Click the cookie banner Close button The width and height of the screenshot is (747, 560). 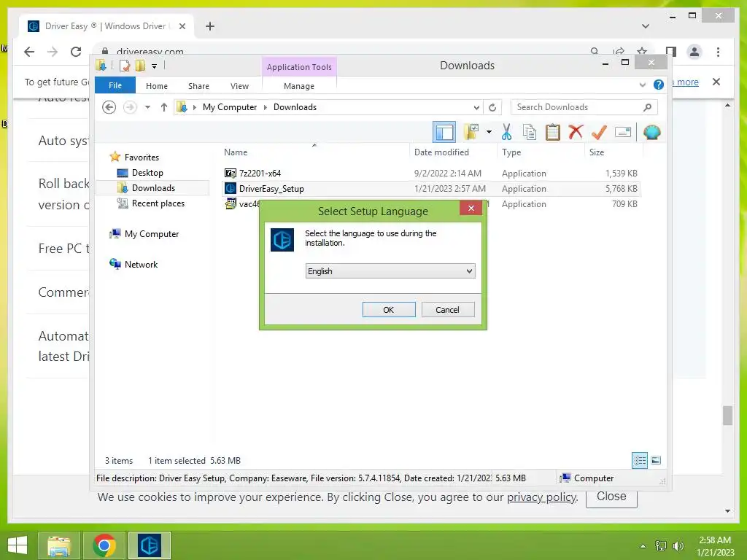coord(611,496)
